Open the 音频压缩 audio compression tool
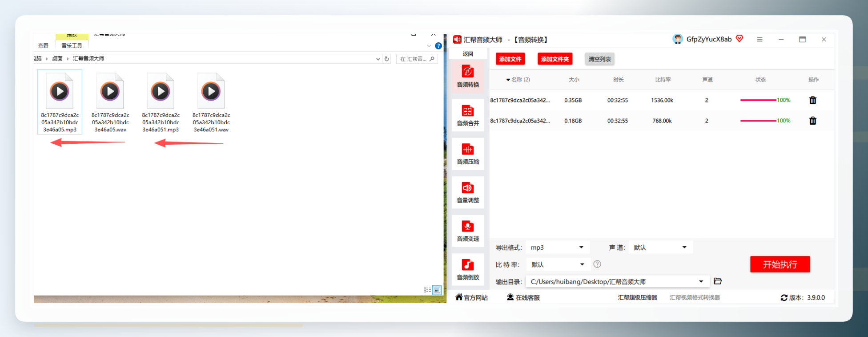The width and height of the screenshot is (868, 337). (468, 154)
